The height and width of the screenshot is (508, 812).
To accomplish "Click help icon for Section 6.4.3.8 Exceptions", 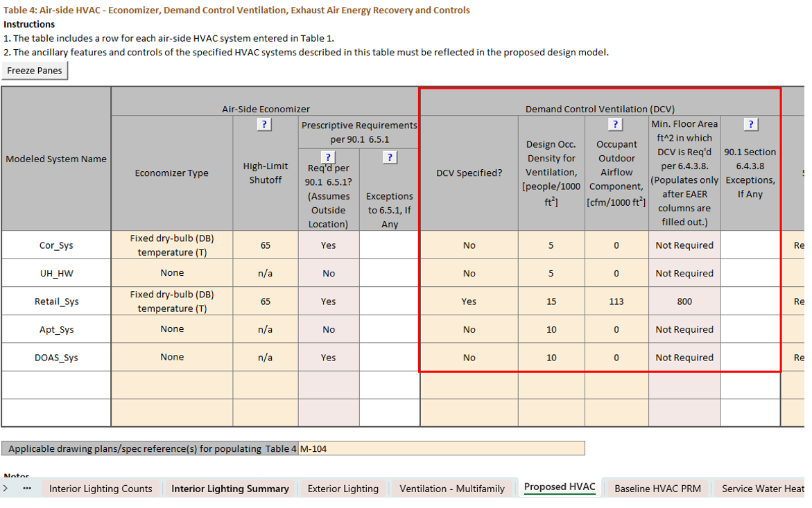I will click(x=750, y=124).
